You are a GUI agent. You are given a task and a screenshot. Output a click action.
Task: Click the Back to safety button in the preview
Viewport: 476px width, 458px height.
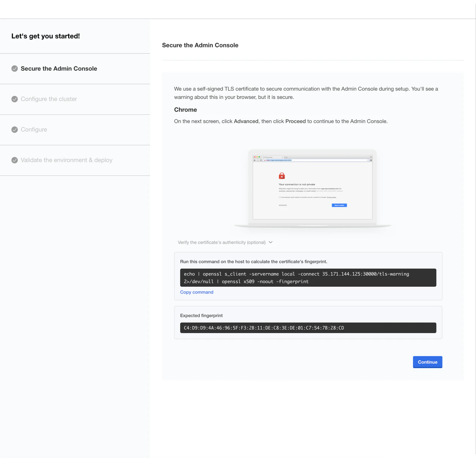339,205
